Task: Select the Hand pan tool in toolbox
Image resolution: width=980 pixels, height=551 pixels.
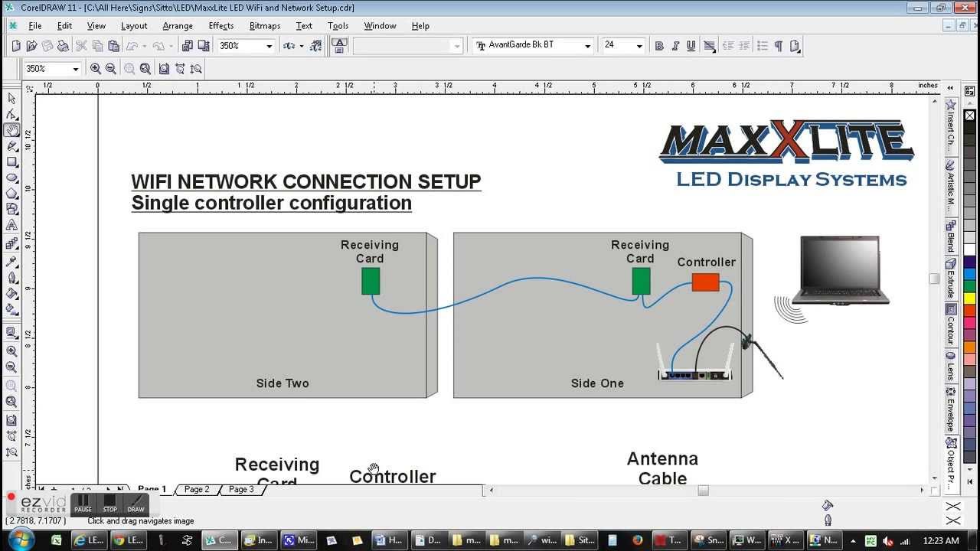Action: coord(11,130)
